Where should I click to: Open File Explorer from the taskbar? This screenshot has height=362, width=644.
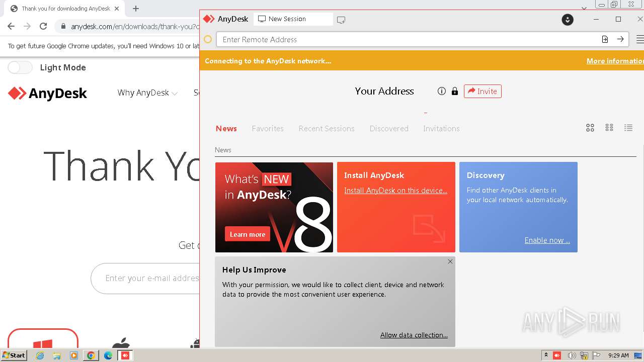click(57, 355)
